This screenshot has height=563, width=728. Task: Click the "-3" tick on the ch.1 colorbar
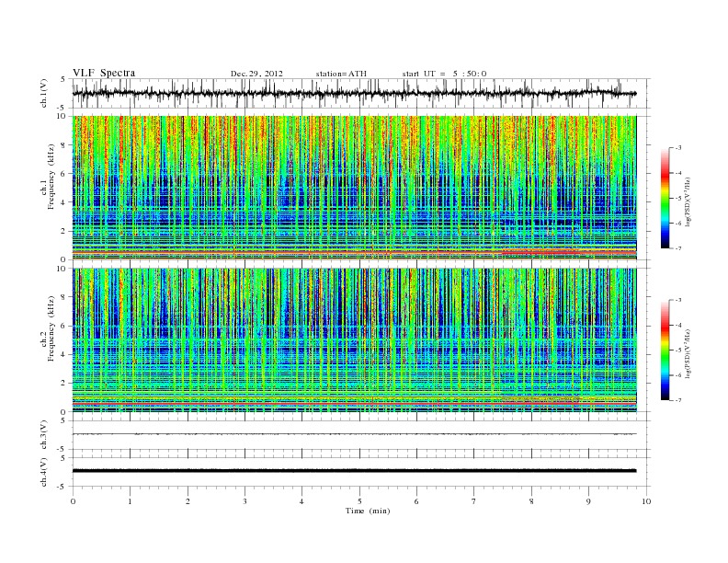pyautogui.click(x=677, y=148)
